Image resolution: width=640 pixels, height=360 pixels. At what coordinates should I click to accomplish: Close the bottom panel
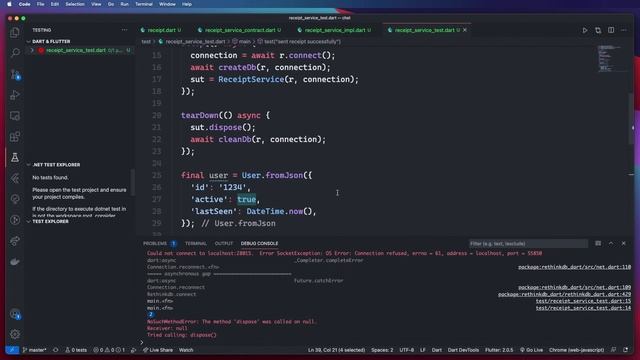[x=624, y=243]
